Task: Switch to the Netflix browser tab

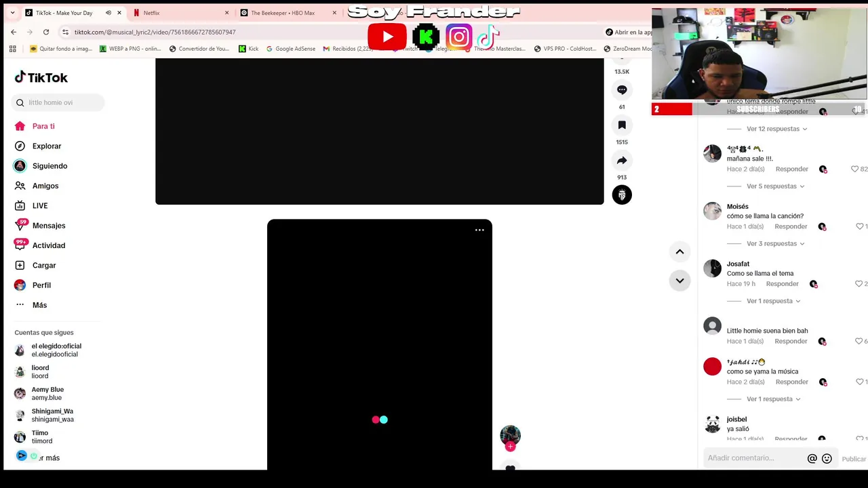Action: point(182,13)
